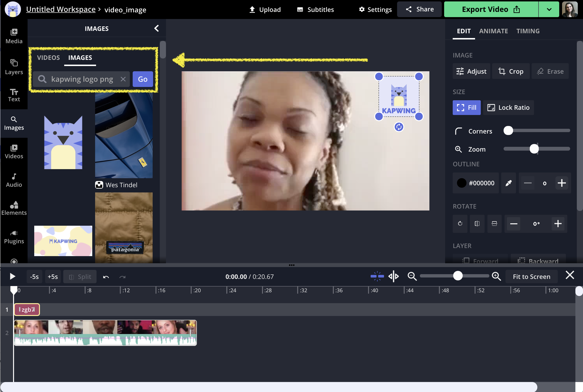This screenshot has width=583, height=392.
Task: Click the Go search button
Action: (x=143, y=79)
